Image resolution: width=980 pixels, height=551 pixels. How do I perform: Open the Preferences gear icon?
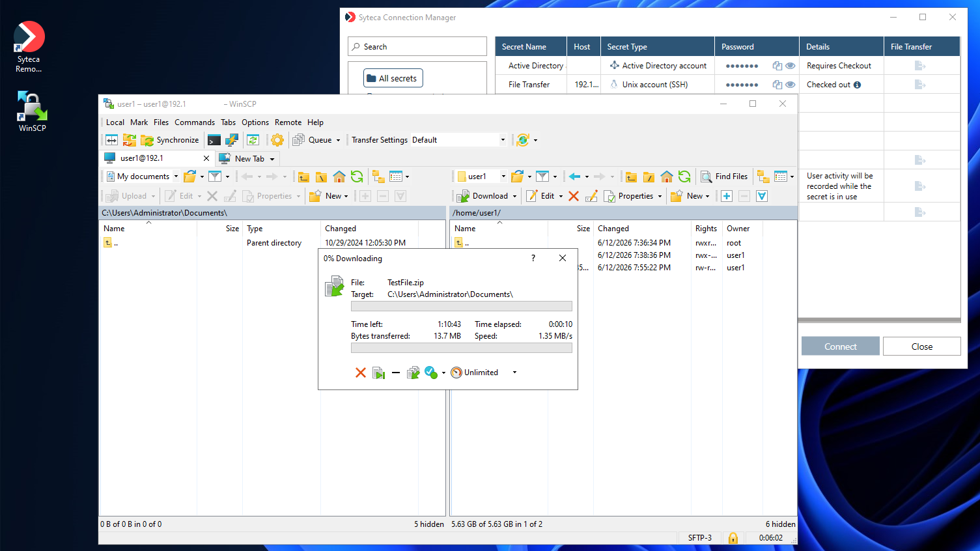(x=277, y=140)
